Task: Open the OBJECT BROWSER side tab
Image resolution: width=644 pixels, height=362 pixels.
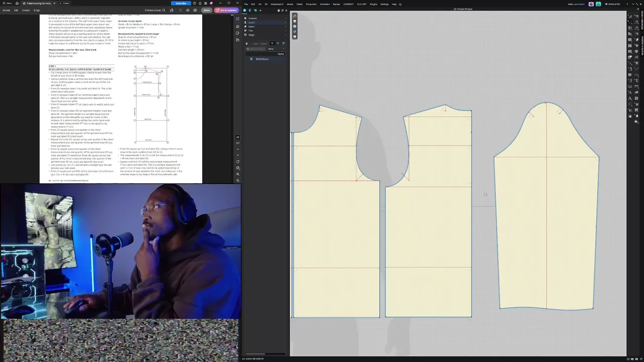Action: [x=642, y=20]
